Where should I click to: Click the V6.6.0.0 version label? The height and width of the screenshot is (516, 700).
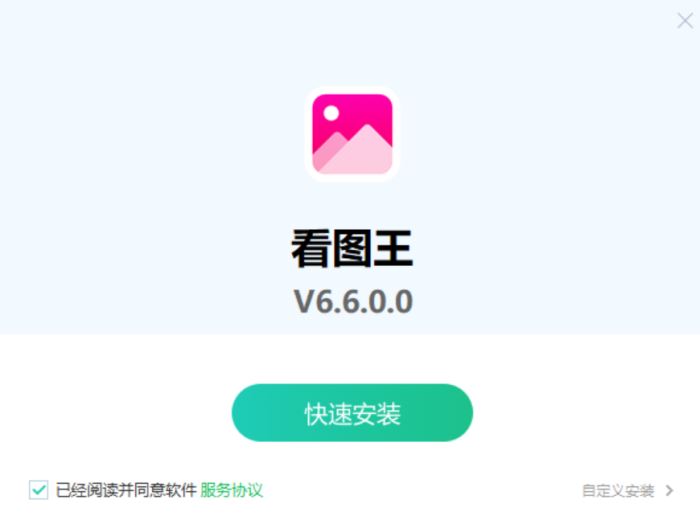coord(353,302)
